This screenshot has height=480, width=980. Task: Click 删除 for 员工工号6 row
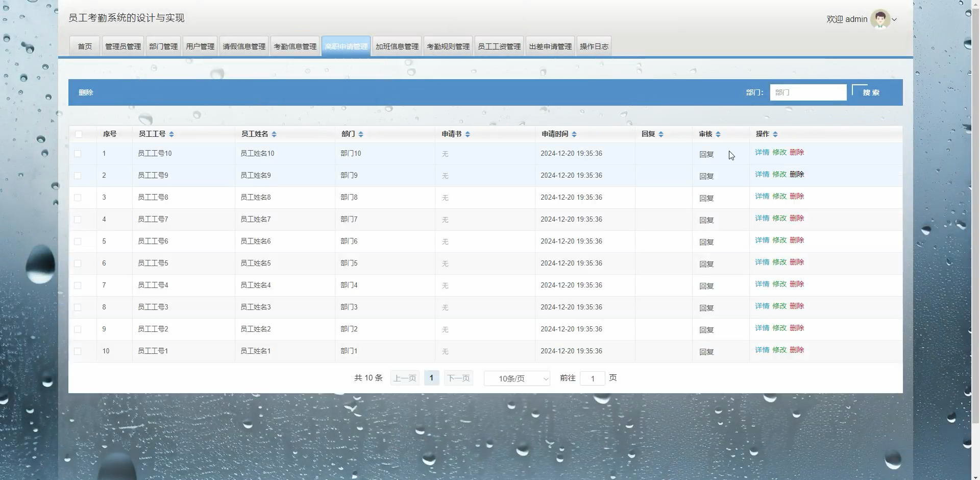797,240
